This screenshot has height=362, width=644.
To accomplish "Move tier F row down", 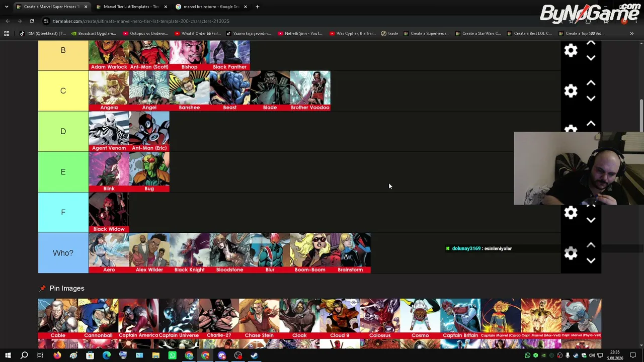I will coord(591,220).
